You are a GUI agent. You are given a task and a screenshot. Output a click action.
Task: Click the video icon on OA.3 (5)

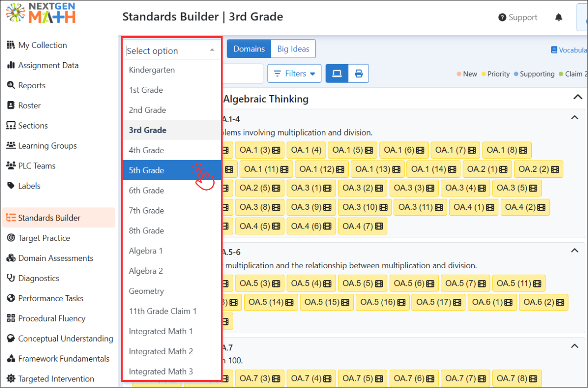click(533, 188)
